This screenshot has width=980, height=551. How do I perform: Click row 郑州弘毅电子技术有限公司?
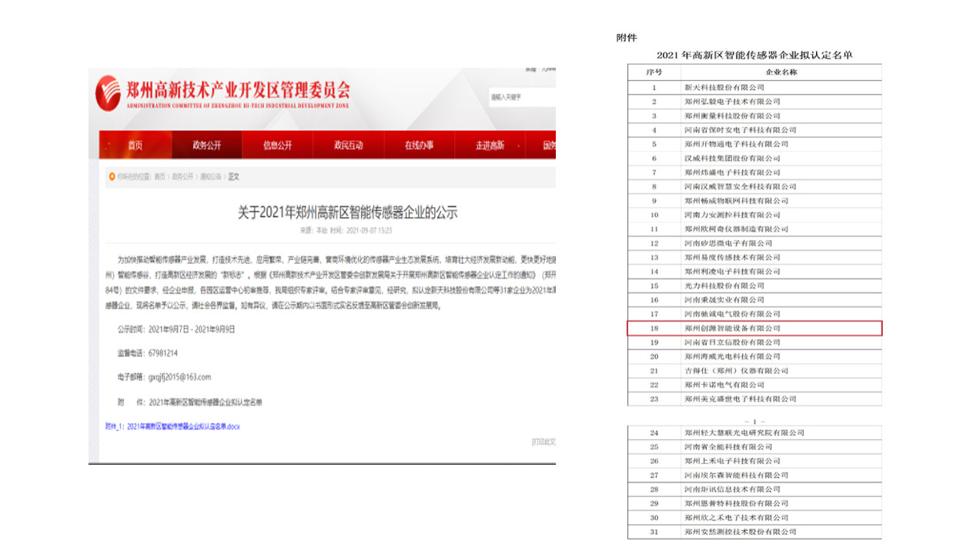(754, 102)
